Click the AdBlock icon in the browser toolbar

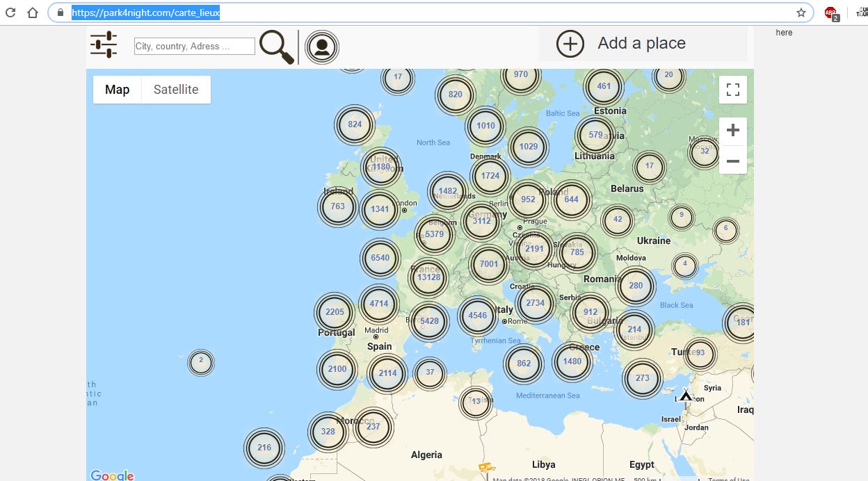point(830,12)
